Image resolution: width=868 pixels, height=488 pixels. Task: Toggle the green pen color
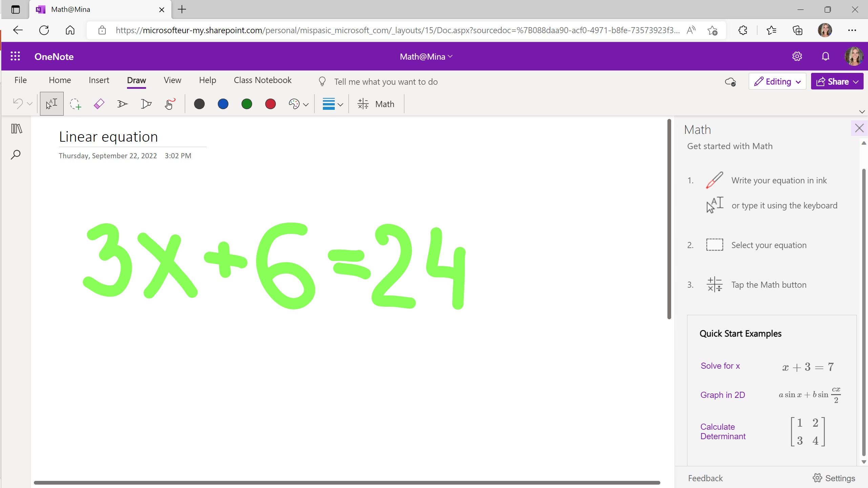(246, 104)
